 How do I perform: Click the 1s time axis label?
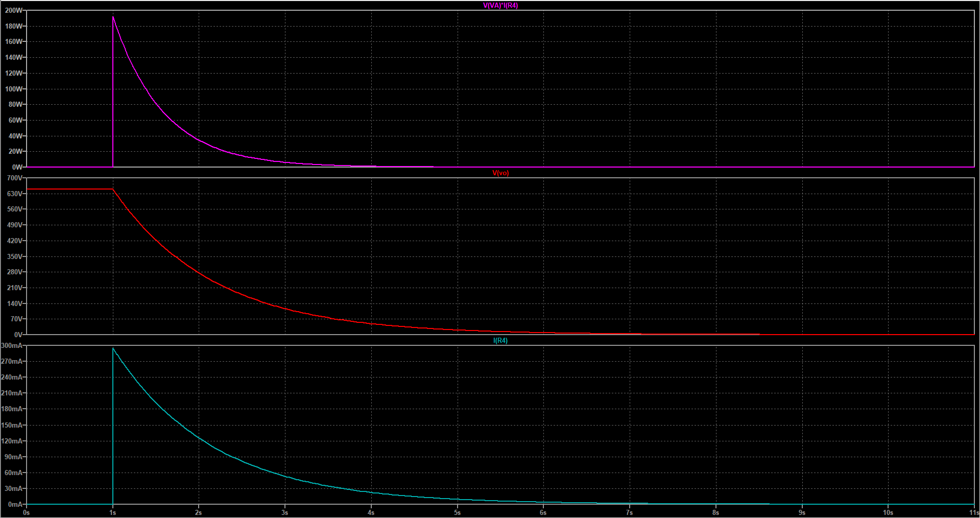point(113,512)
